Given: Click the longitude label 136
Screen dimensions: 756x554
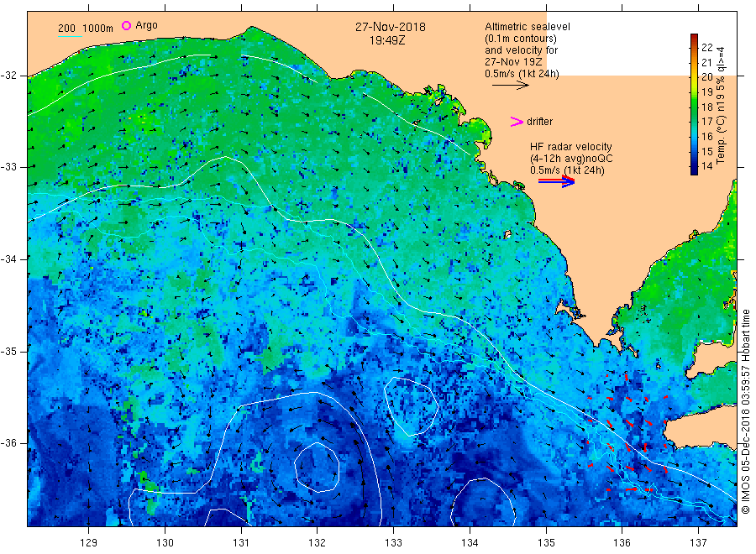Looking at the screenshot, I should point(622,543).
